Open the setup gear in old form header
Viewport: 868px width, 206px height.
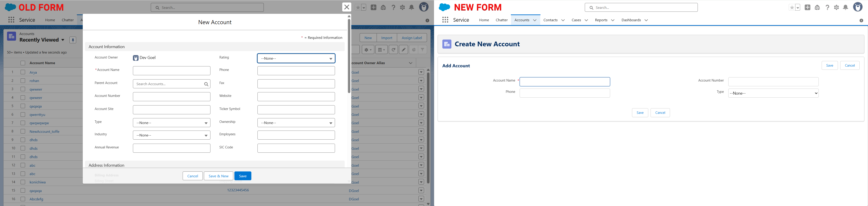[402, 7]
